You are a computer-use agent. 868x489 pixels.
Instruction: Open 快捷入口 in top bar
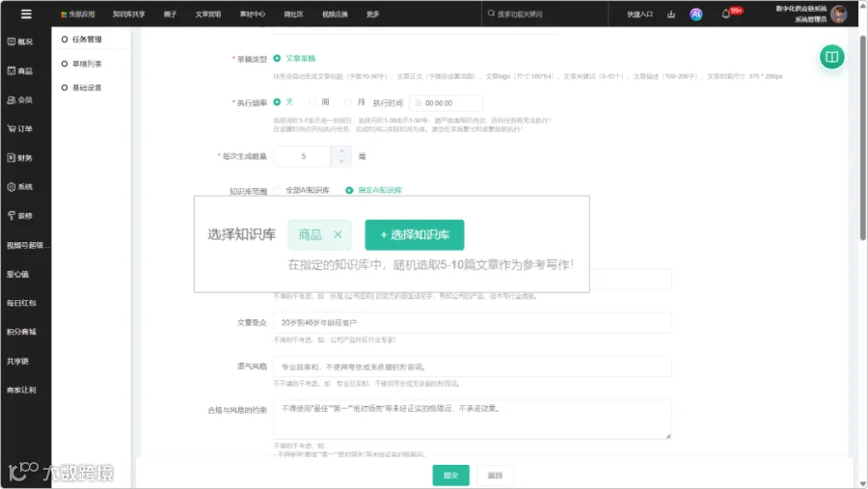tap(640, 14)
